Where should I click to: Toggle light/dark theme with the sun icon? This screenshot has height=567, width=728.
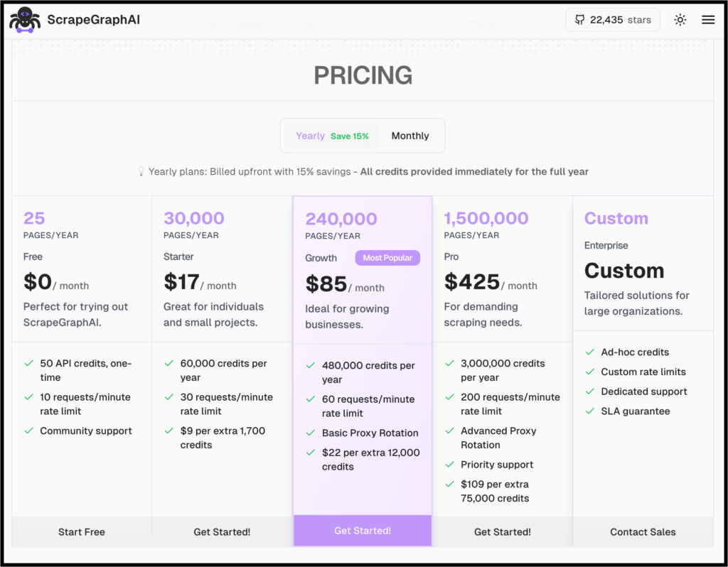pos(680,19)
